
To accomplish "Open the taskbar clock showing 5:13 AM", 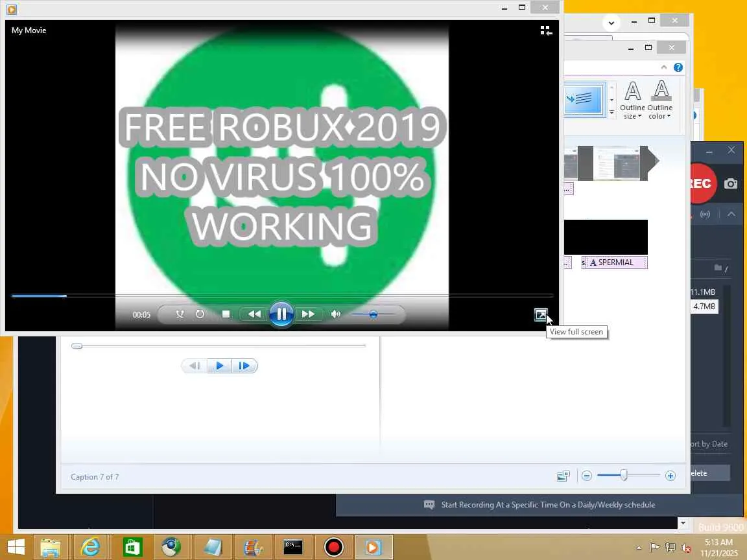I will [718, 548].
